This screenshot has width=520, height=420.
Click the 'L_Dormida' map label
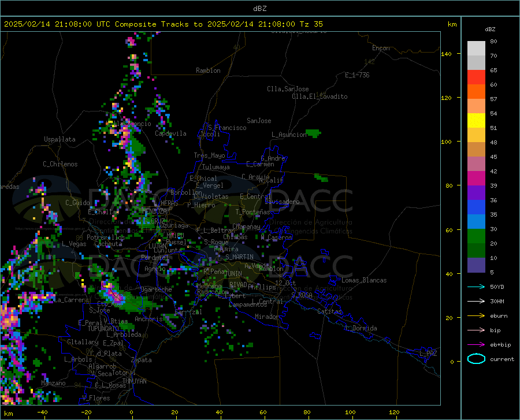(x=361, y=328)
